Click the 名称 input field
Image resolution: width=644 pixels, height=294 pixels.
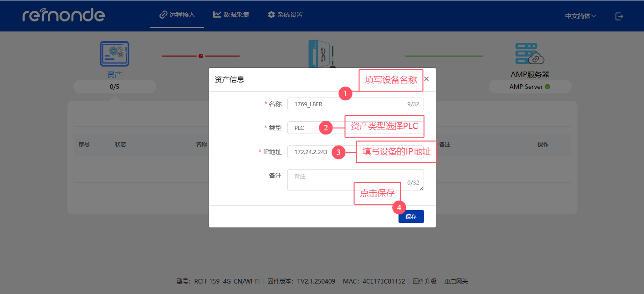point(355,104)
